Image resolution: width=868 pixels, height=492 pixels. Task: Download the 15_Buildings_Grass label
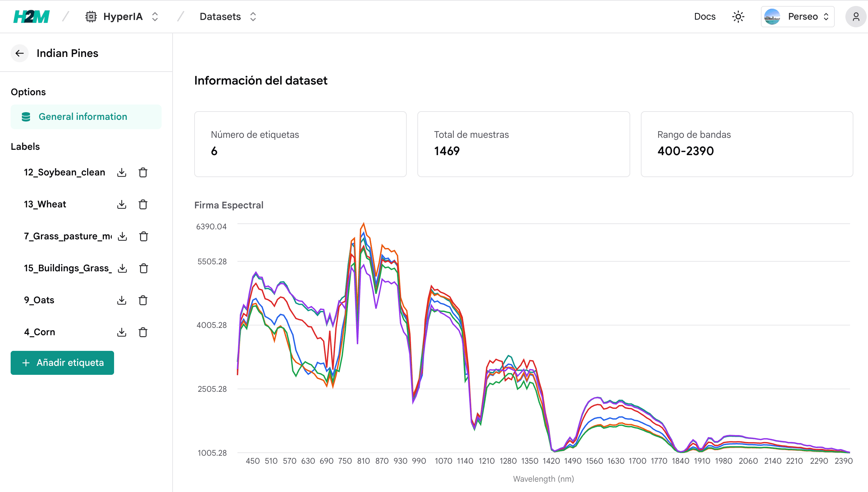(x=122, y=268)
